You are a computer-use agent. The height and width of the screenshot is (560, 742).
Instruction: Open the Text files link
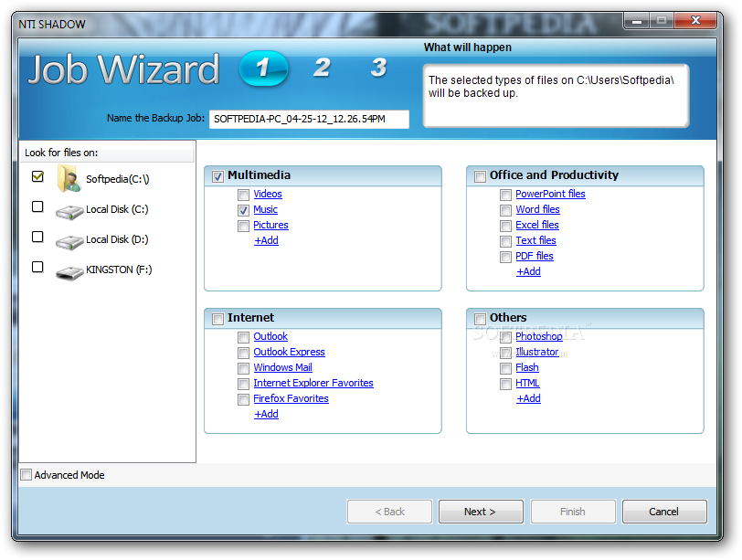(535, 240)
